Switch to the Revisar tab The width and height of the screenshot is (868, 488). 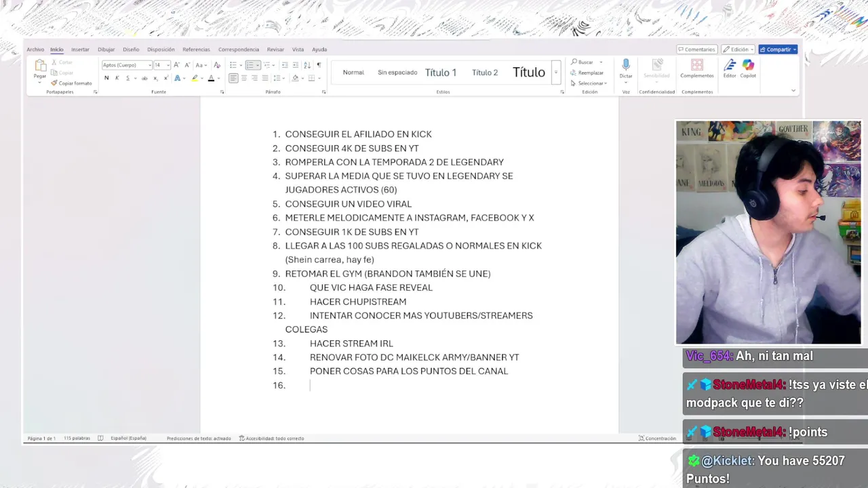(x=275, y=49)
